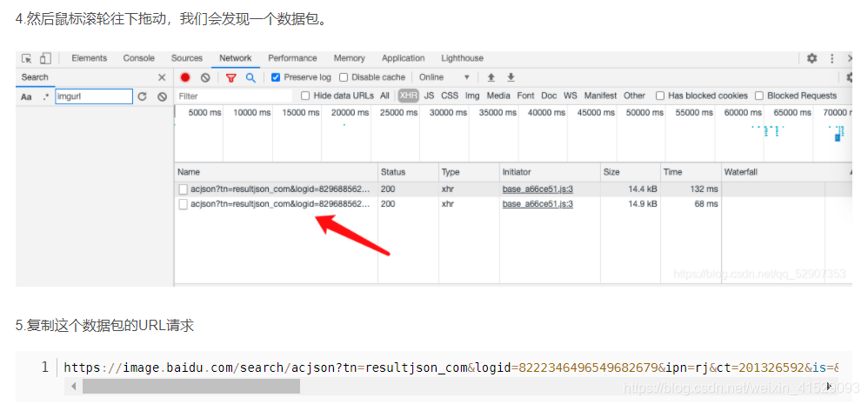Check Has blocked cookies
Viewport: 868px width, 404px height.
pyautogui.click(x=660, y=96)
